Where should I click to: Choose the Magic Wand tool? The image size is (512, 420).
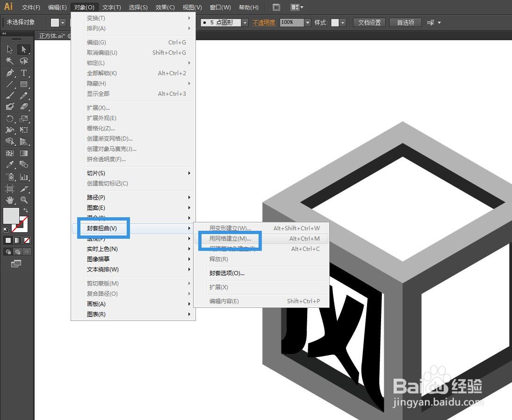coord(9,60)
